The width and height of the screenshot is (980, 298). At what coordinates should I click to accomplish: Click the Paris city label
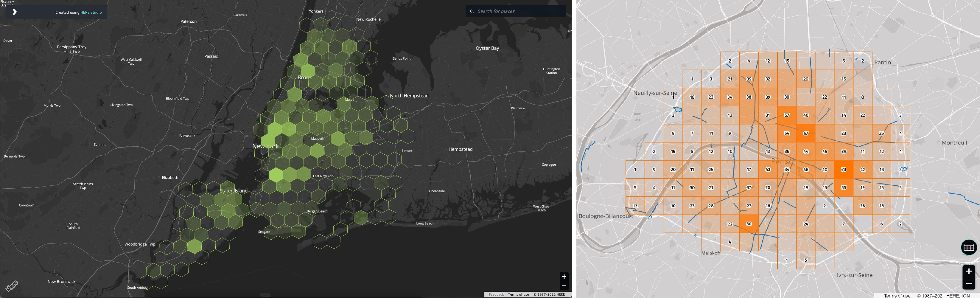(x=780, y=162)
